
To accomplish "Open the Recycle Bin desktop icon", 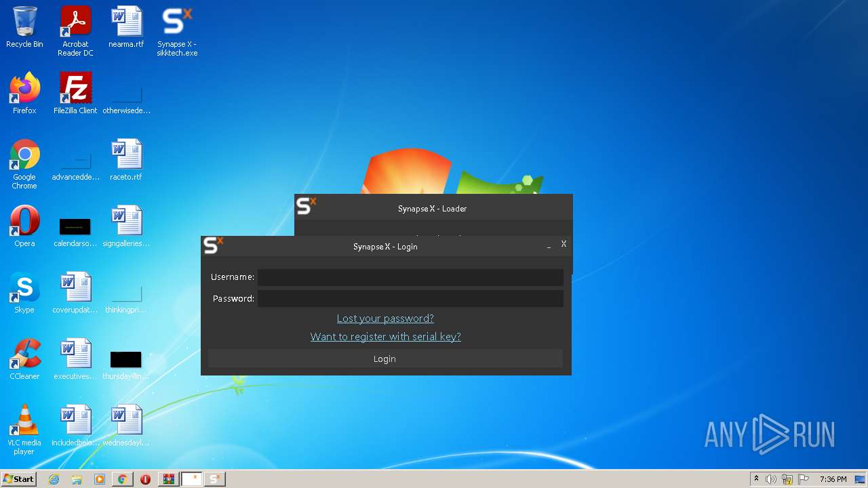I will pos(24,27).
